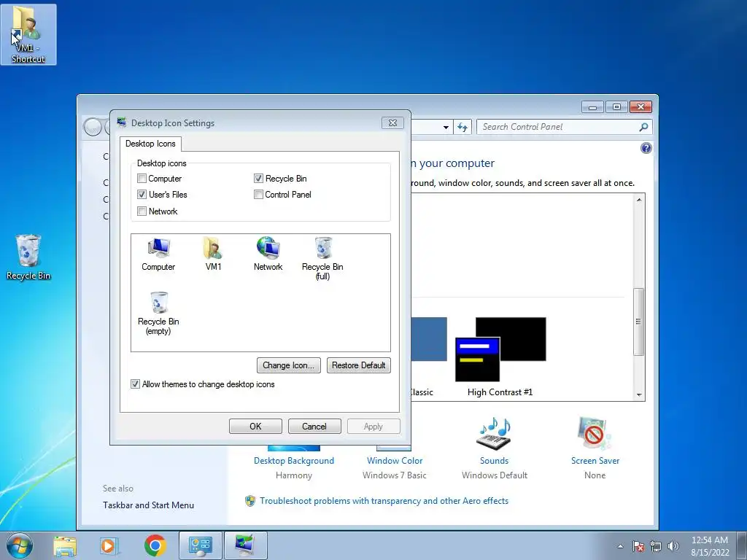This screenshot has width=747, height=560.
Task: Click the Desktop Icons tab
Action: 150,144
